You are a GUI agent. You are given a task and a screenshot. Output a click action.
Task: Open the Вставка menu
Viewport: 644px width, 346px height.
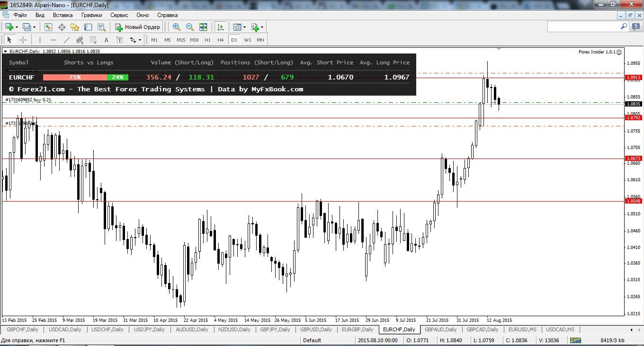(63, 15)
